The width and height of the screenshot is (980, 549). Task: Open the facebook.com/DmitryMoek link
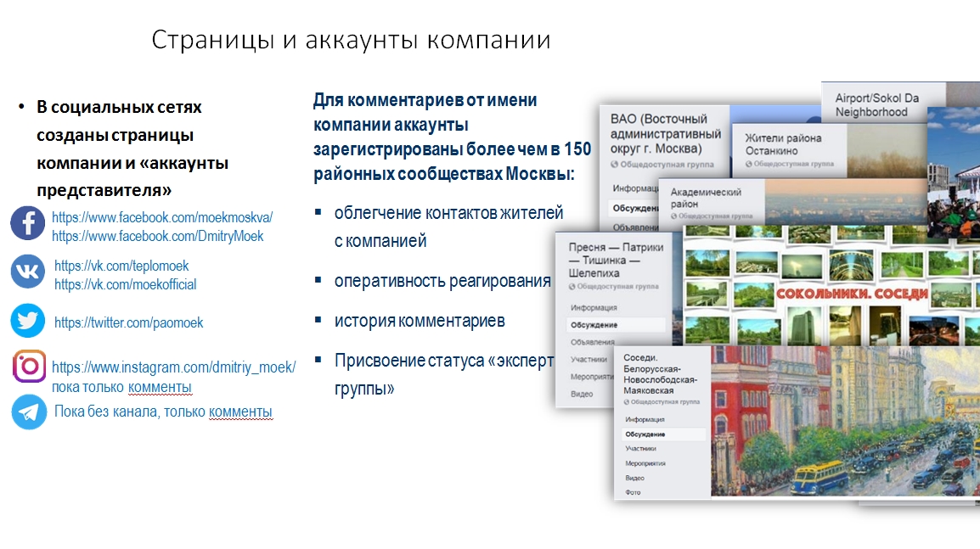click(157, 236)
